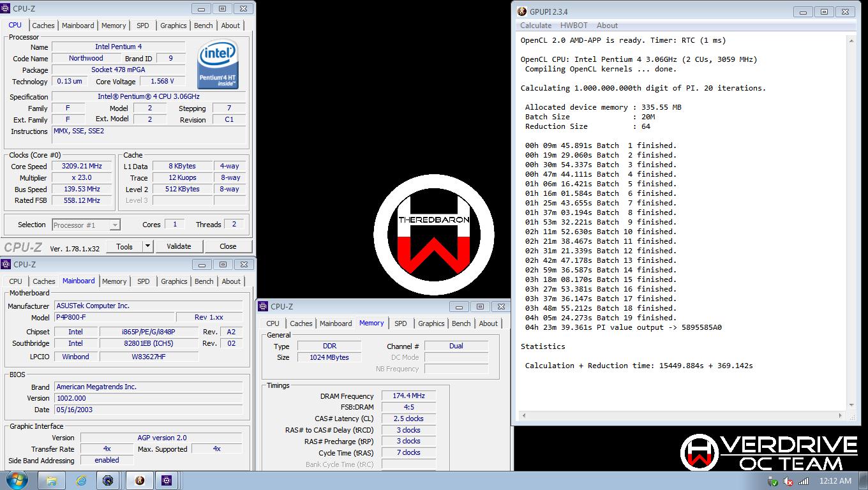Open Graphics tab in the top CPU-Z window
Screen dimensions: 868x490
(174, 26)
